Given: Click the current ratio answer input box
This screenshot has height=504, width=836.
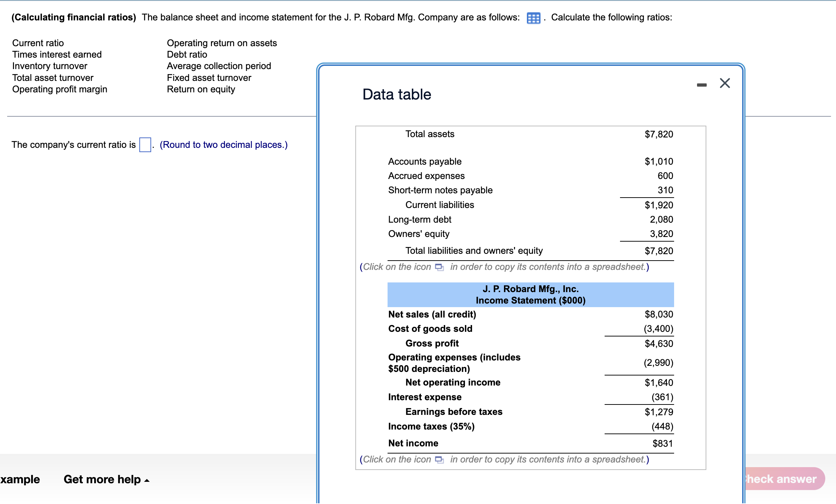Looking at the screenshot, I should [x=144, y=145].
